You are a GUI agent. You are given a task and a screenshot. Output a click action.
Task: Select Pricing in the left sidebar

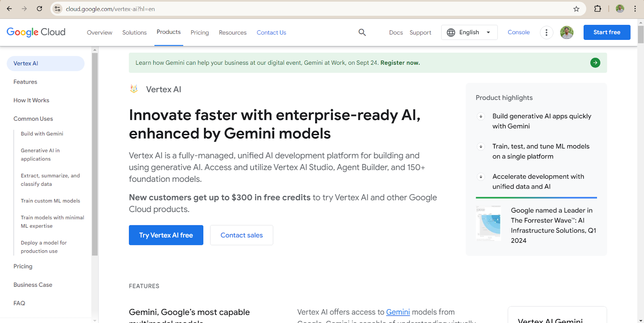click(x=23, y=266)
